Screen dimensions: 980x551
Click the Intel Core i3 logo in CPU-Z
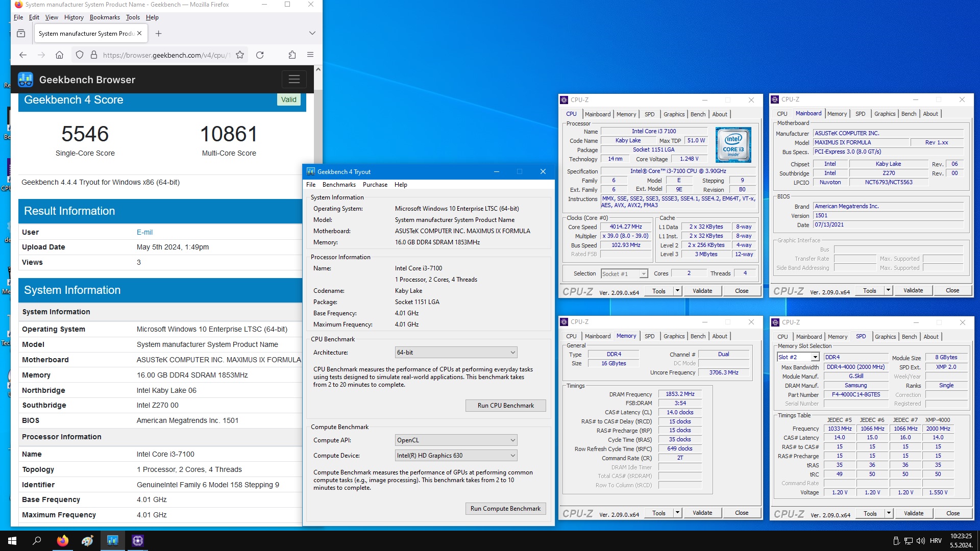(x=733, y=145)
